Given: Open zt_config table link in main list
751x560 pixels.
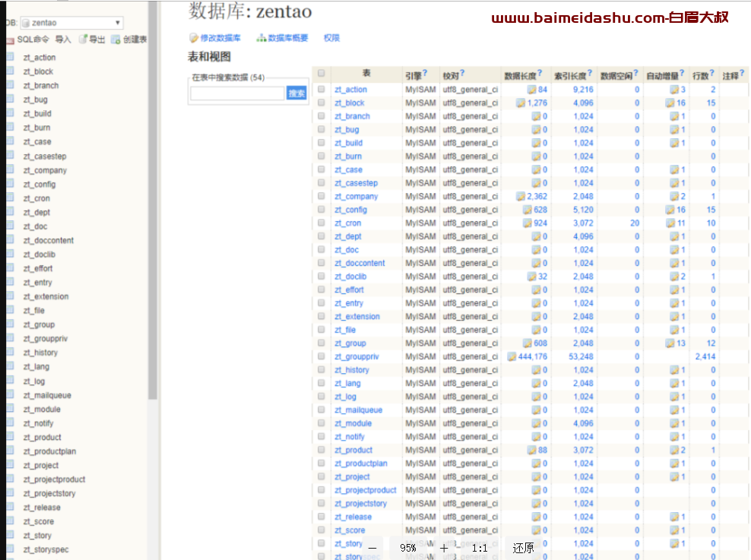Looking at the screenshot, I should click(350, 210).
